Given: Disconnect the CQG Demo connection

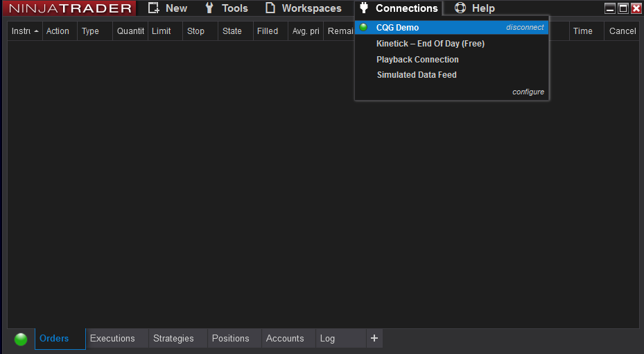Looking at the screenshot, I should [x=525, y=28].
